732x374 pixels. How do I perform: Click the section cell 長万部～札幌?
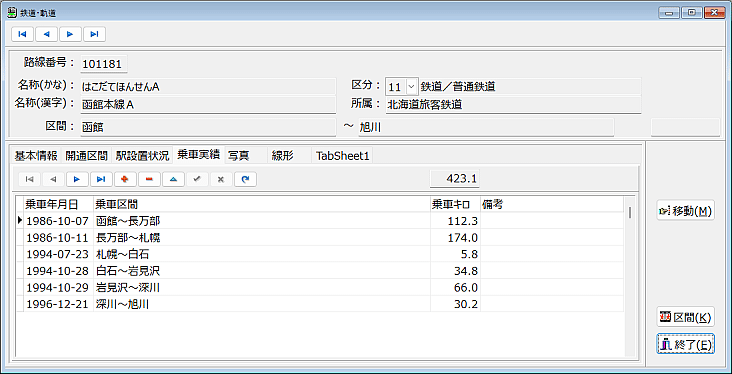coord(261,238)
